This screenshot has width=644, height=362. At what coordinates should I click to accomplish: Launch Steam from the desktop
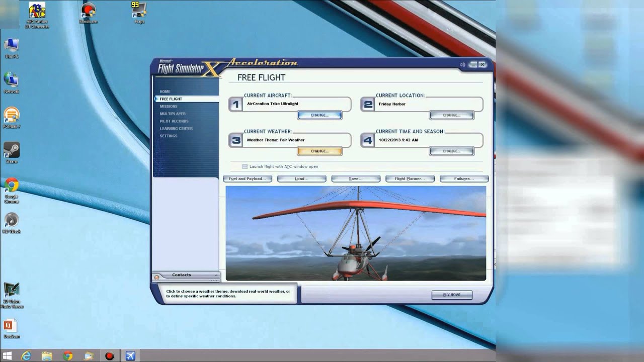[12, 153]
